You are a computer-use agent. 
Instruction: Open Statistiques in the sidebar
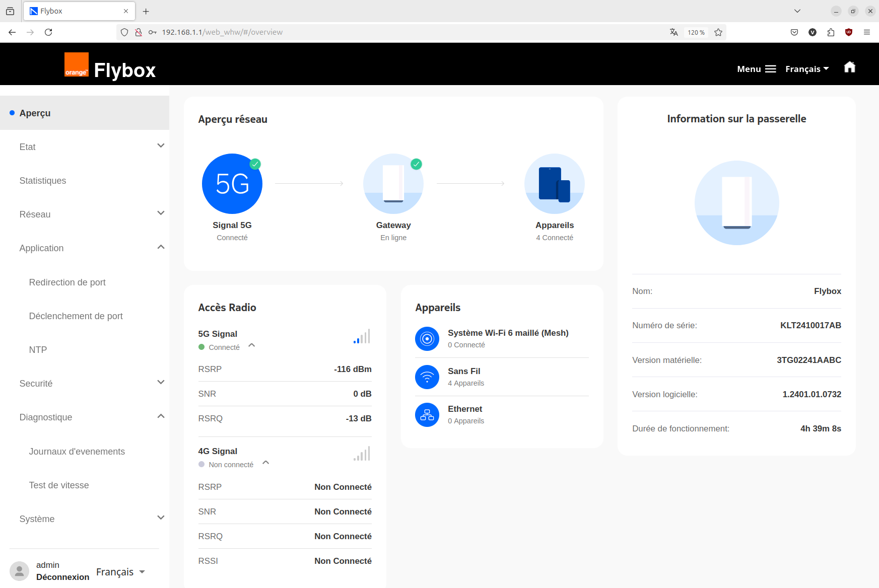click(x=43, y=181)
